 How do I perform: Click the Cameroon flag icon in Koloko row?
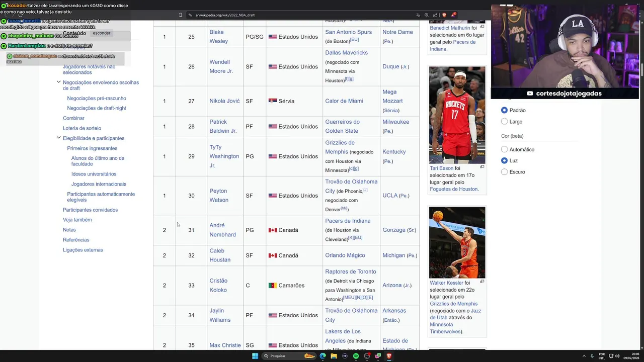(x=273, y=286)
